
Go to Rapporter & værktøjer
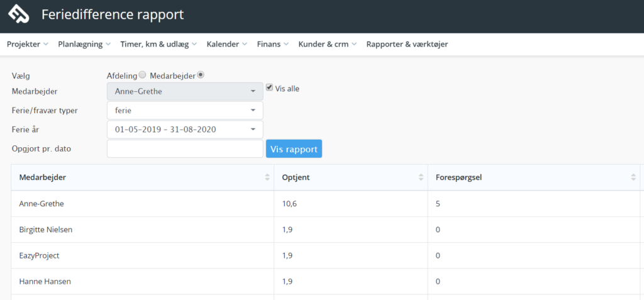407,45
